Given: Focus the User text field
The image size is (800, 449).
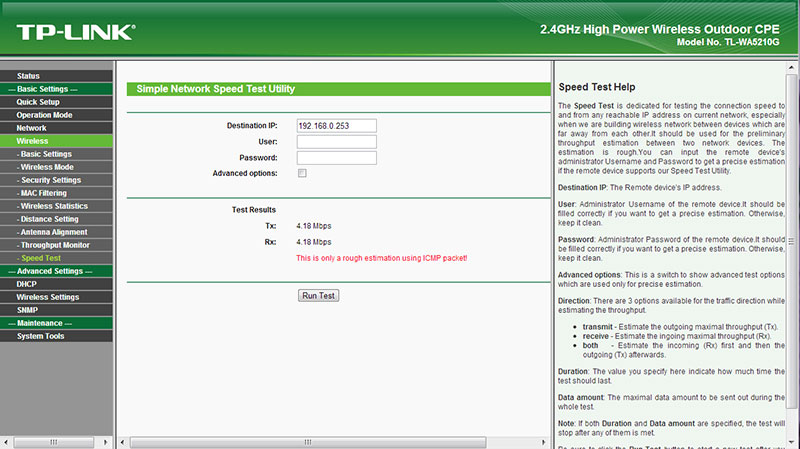Looking at the screenshot, I should pyautogui.click(x=336, y=141).
